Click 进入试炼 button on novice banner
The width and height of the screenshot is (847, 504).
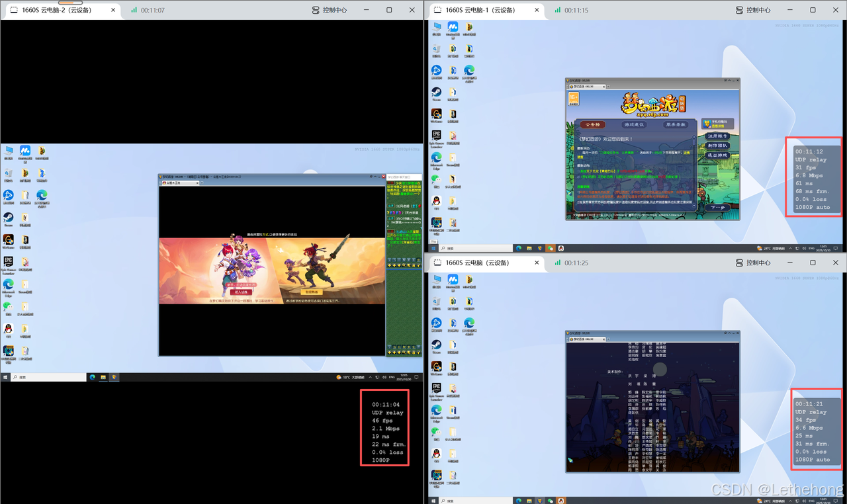pos(241,292)
